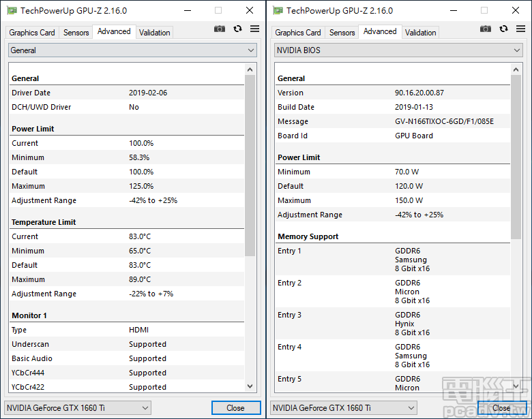Viewport: 532px width, 419px height.
Task: Open the hamburger menu in left window
Action: [254, 29]
